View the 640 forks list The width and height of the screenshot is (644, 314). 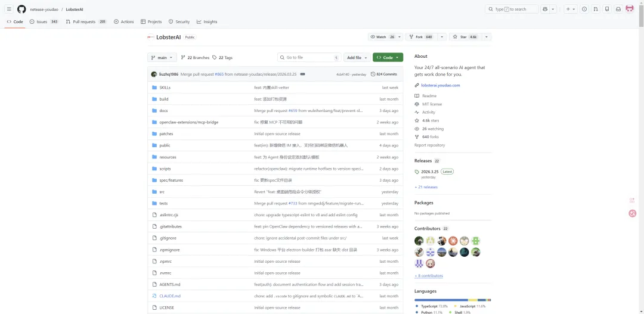(x=431, y=136)
